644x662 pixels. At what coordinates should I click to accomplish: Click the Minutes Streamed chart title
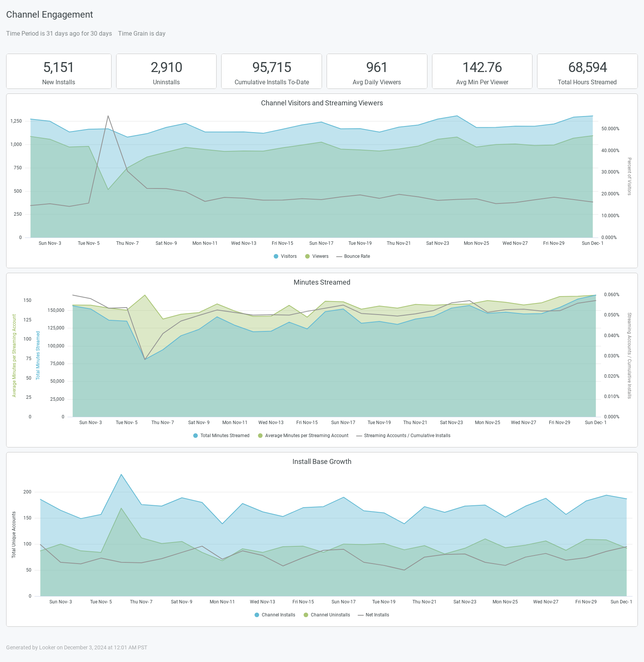point(322,282)
